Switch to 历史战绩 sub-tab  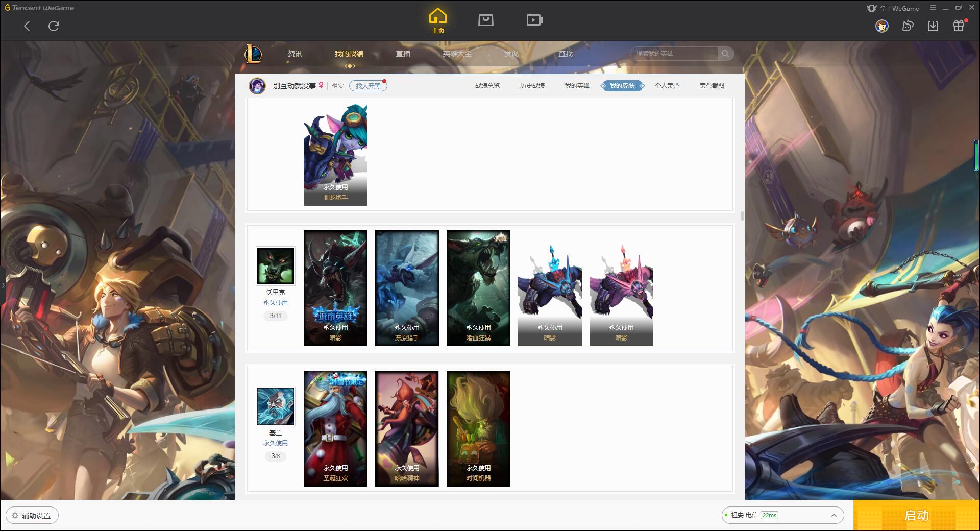[x=532, y=86]
